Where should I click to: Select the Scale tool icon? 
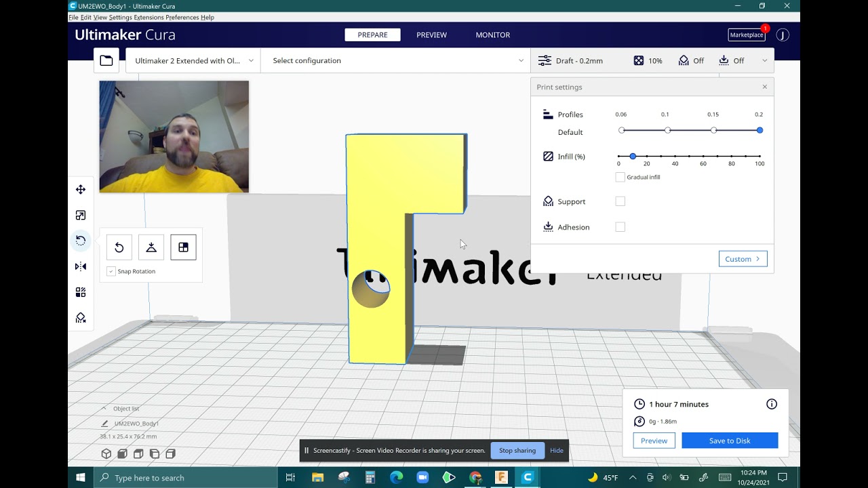click(81, 216)
